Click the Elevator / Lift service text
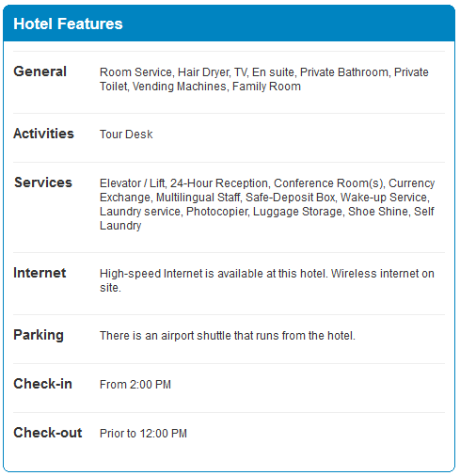Viewport: 460px width, 476px height. [x=133, y=183]
